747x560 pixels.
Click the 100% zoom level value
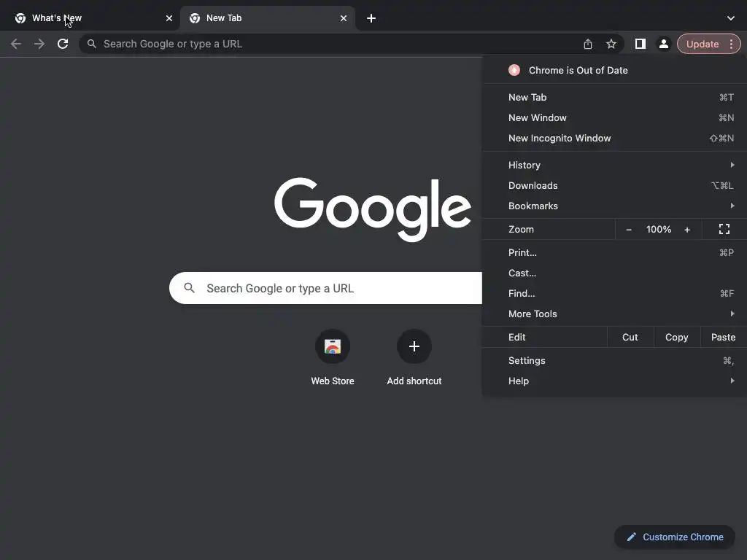point(659,230)
